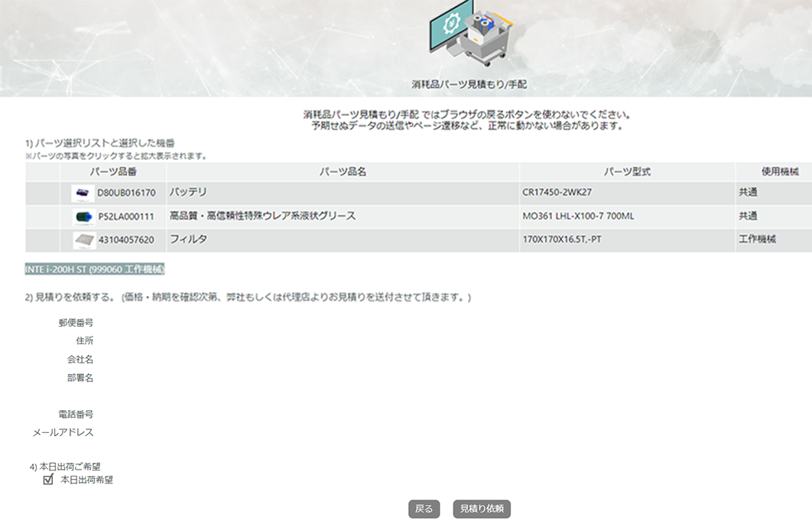The image size is (812, 521).
Task: Click the highlighted INTE i-200H ST machine text
Action: (95, 269)
